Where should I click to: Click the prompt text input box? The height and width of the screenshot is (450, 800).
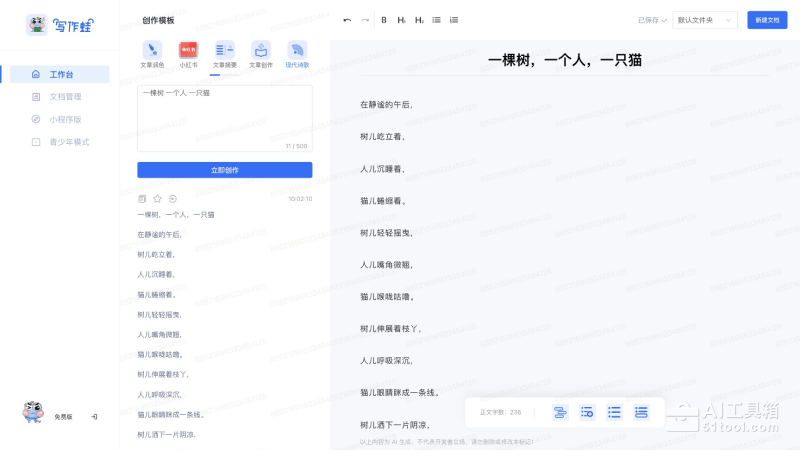click(x=224, y=115)
